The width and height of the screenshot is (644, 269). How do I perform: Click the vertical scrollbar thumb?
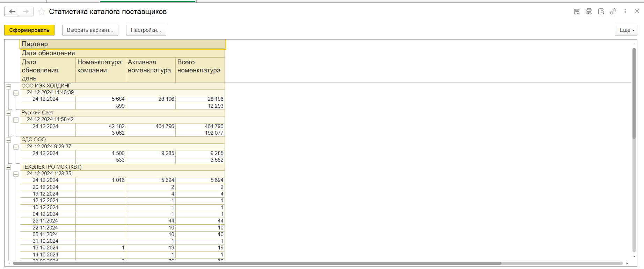[x=634, y=93]
